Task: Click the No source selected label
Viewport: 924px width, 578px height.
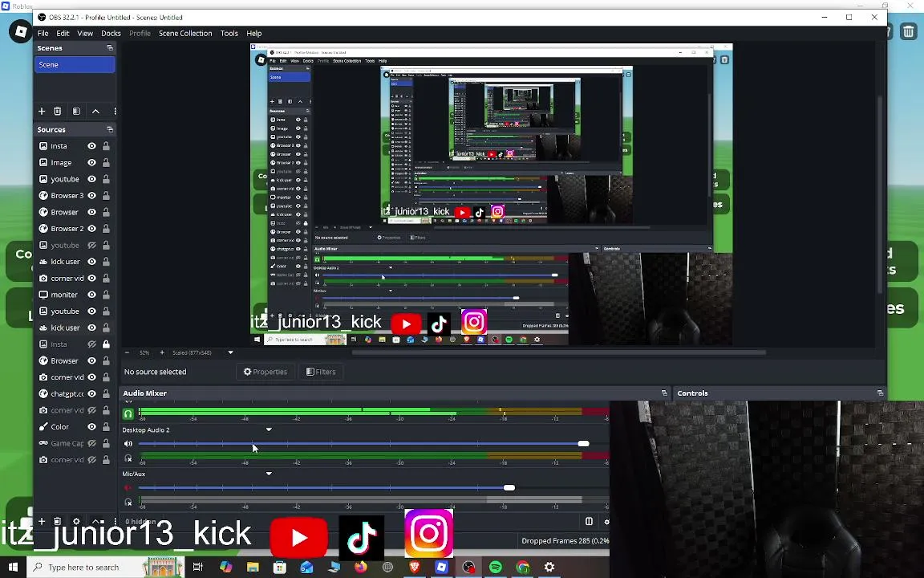Action: (155, 372)
